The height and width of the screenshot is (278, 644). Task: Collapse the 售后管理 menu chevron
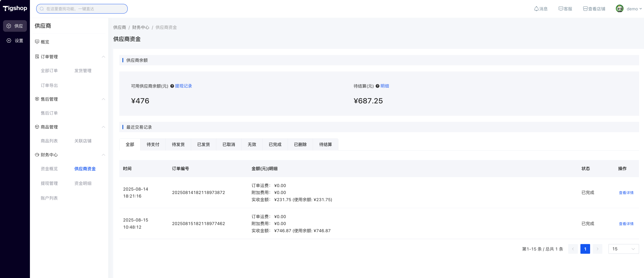[104, 99]
